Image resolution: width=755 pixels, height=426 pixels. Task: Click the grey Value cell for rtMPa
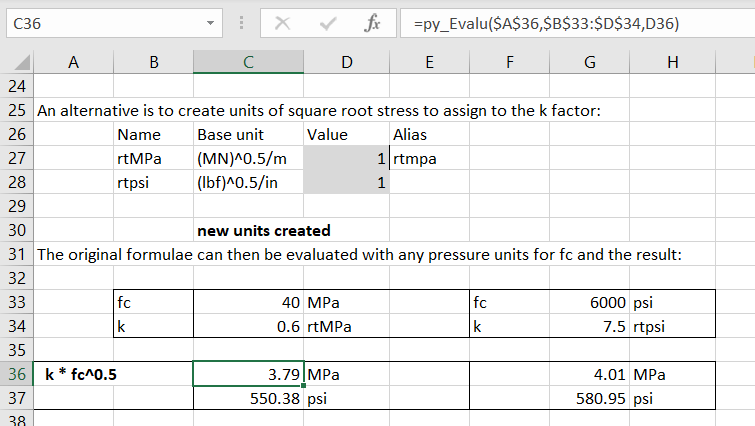[345, 158]
